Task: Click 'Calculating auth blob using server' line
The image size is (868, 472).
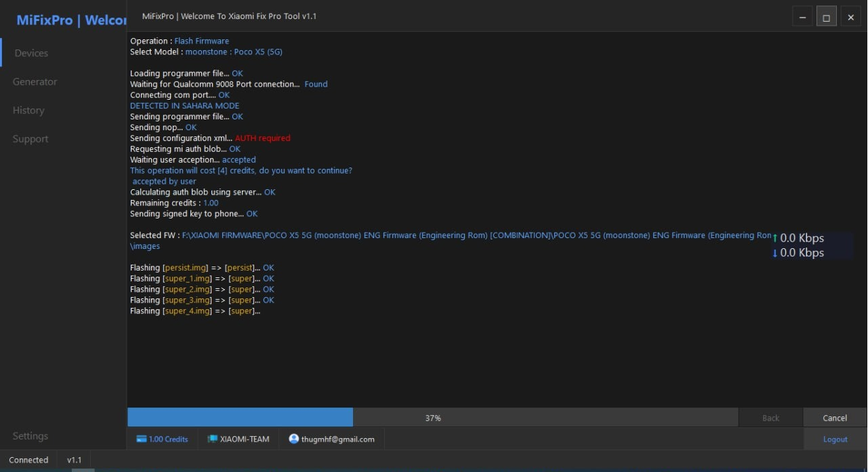Action: (203, 193)
